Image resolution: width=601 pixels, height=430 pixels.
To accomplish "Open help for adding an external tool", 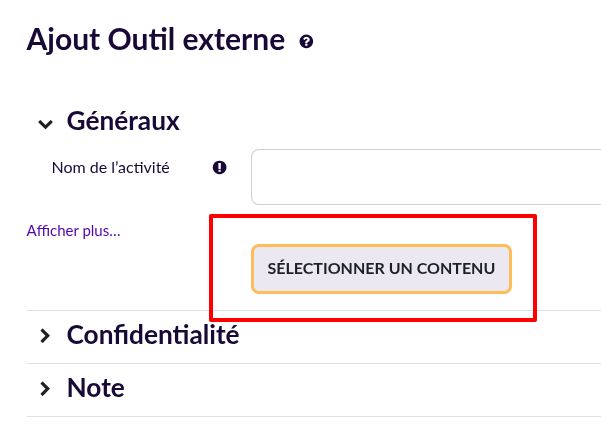I will point(306,42).
